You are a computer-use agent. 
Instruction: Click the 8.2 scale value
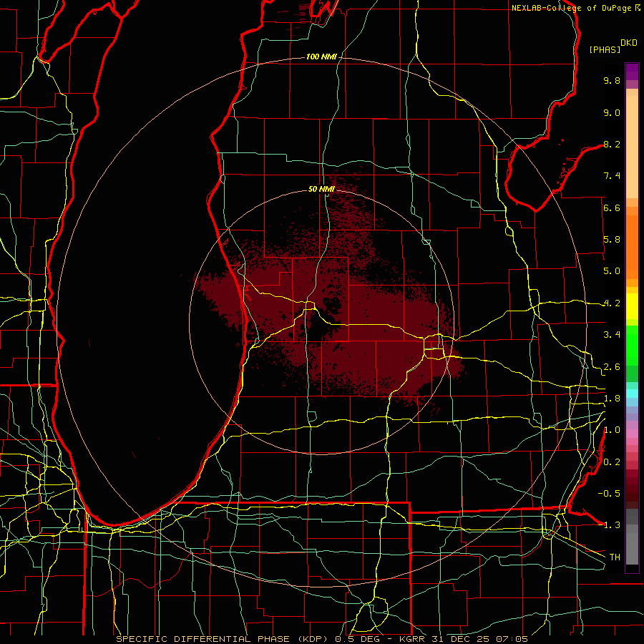[x=612, y=144]
